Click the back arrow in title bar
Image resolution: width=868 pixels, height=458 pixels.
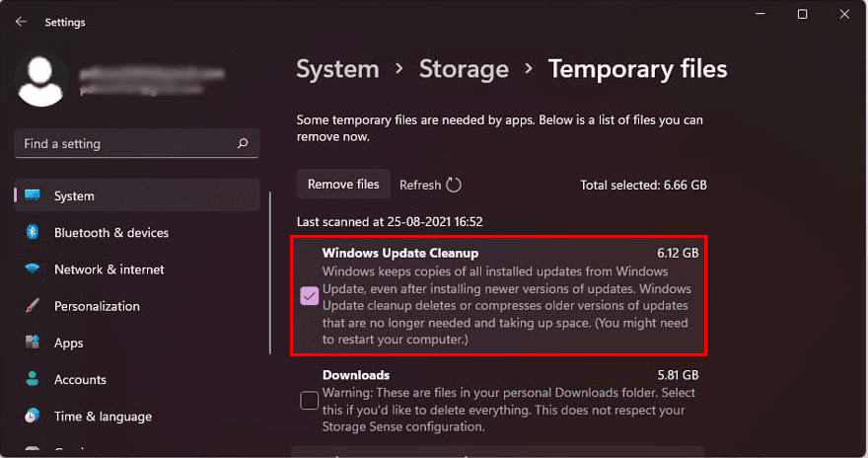click(21, 22)
